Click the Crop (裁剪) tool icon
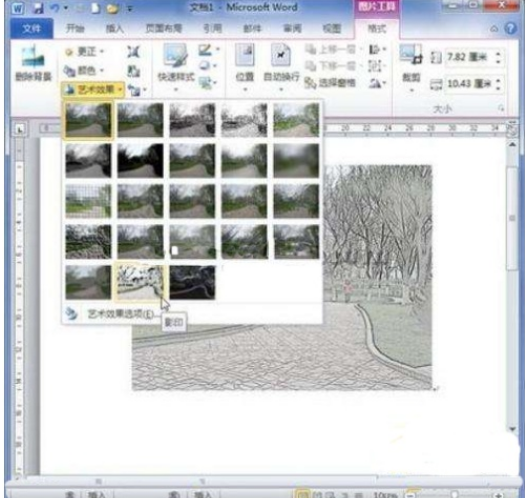The height and width of the screenshot is (498, 525). (x=410, y=54)
